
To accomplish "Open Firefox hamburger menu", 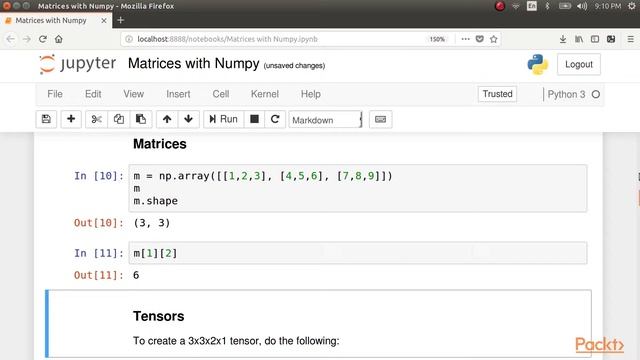I will pyautogui.click(x=631, y=39).
